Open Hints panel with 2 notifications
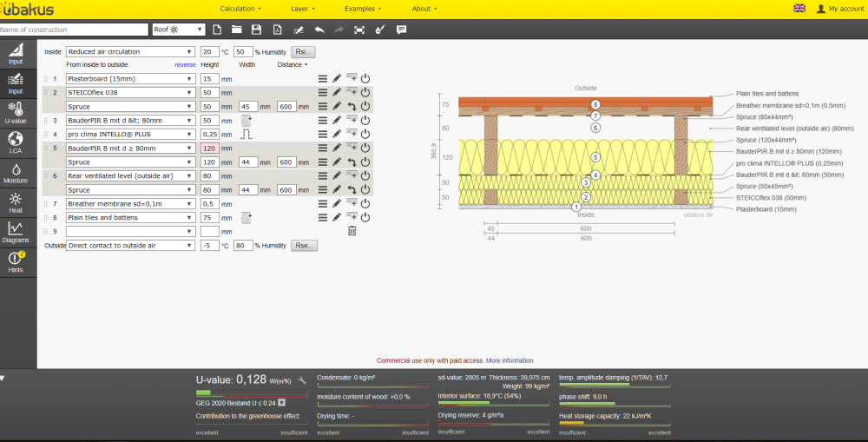This screenshot has width=868, height=442. click(x=16, y=262)
